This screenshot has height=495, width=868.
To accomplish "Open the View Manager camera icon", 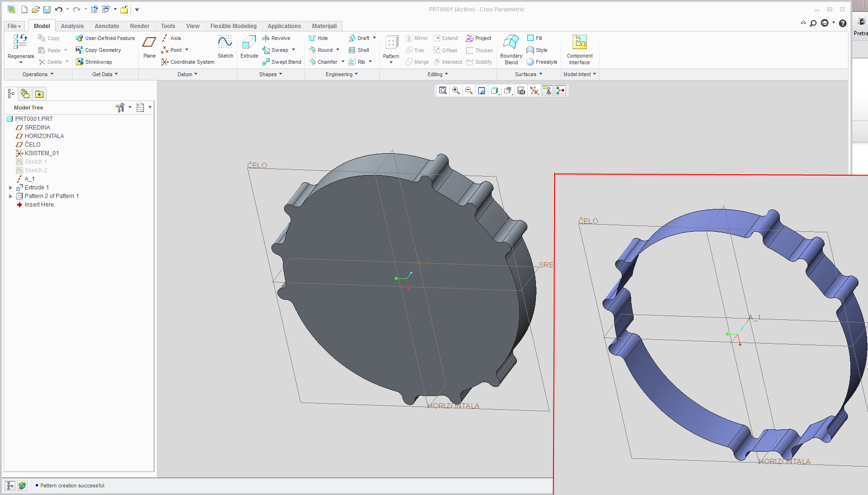I will pos(521,90).
